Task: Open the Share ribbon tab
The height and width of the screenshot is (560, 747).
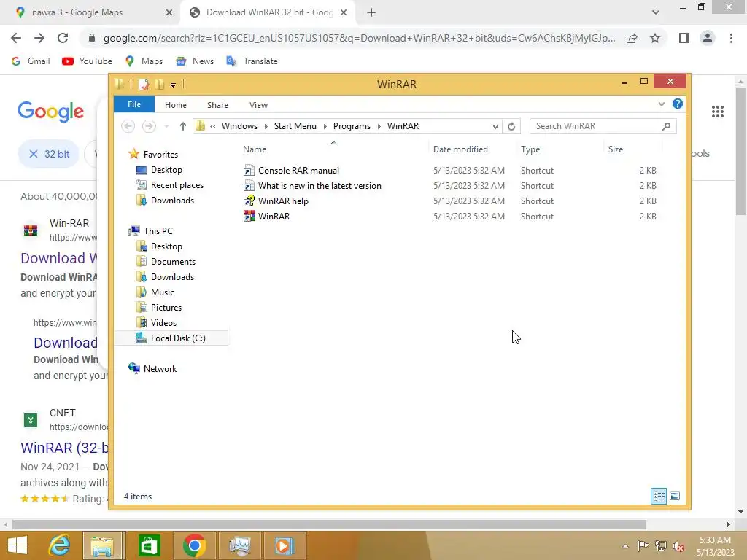Action: tap(217, 105)
